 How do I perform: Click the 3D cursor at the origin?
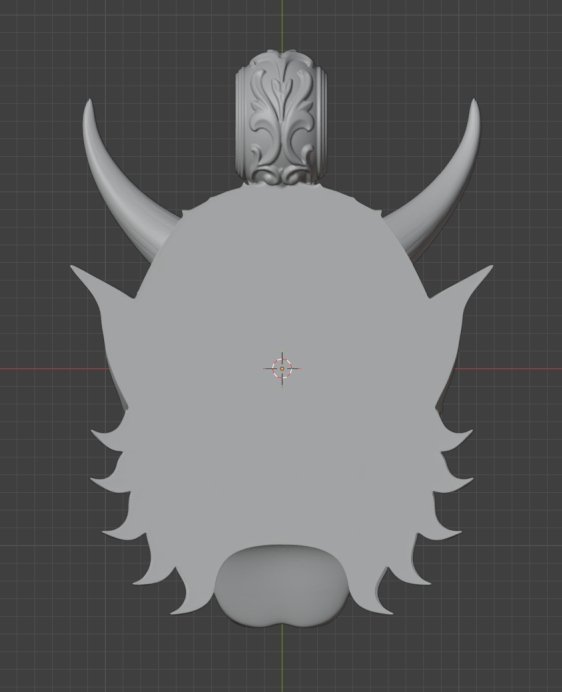coord(282,369)
